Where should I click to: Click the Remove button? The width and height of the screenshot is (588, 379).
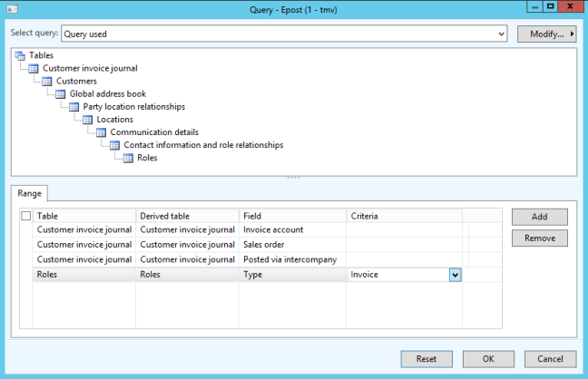540,238
